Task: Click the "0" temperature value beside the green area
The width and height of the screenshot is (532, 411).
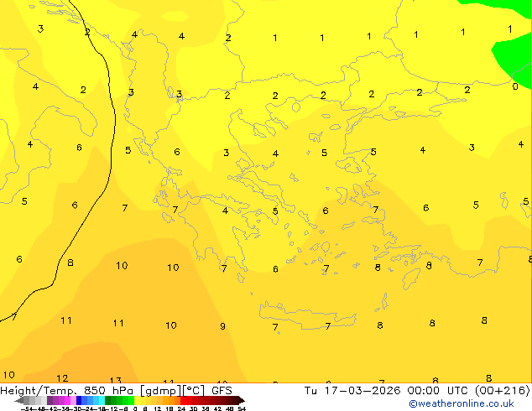Action: click(515, 86)
